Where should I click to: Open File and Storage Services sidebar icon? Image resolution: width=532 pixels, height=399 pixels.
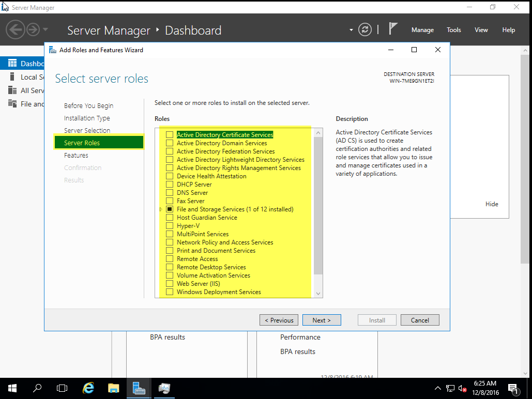[12, 103]
